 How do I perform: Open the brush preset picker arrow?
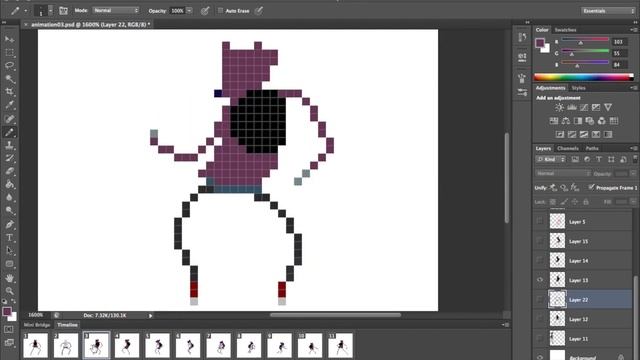coord(50,11)
